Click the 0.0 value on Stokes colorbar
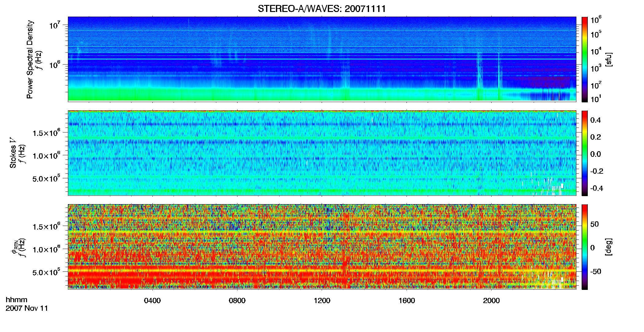 pos(595,154)
